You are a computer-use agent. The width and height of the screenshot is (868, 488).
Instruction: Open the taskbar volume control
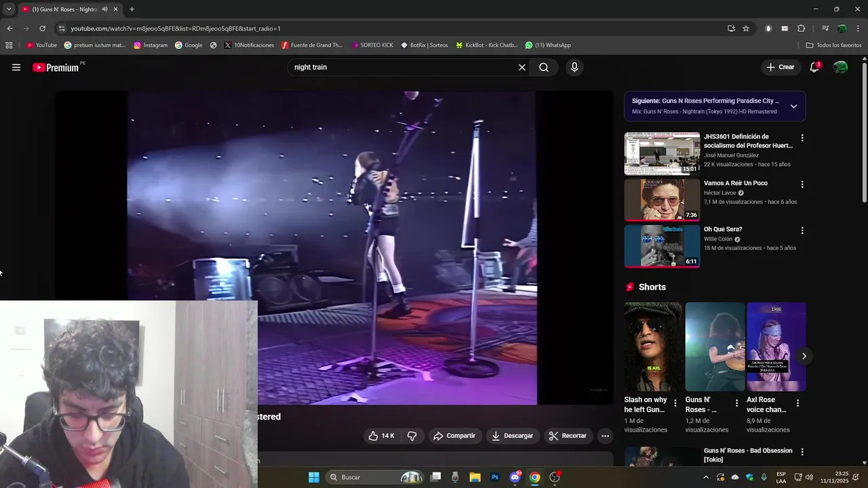pos(809,477)
